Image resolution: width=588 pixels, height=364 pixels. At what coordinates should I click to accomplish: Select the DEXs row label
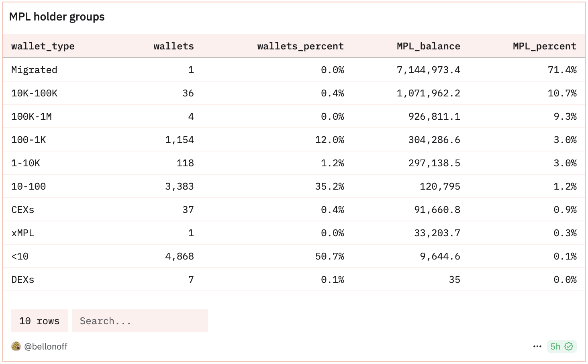tap(22, 280)
